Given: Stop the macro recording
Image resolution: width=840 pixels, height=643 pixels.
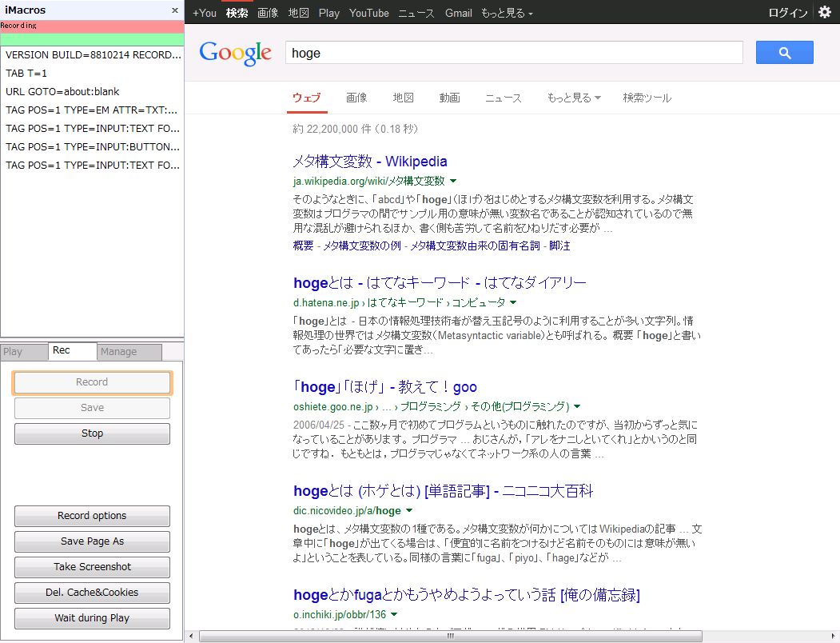Looking at the screenshot, I should [92, 433].
